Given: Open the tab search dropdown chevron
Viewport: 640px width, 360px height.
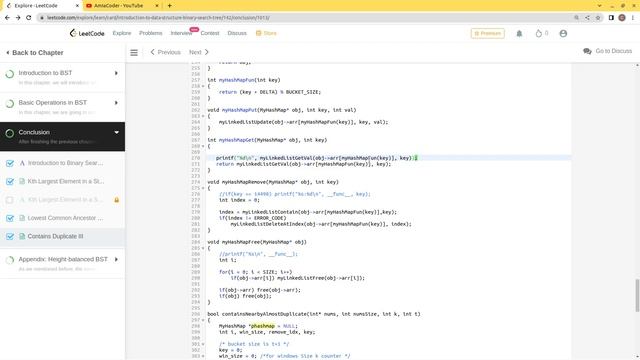Looking at the screenshot, I should 599,6.
